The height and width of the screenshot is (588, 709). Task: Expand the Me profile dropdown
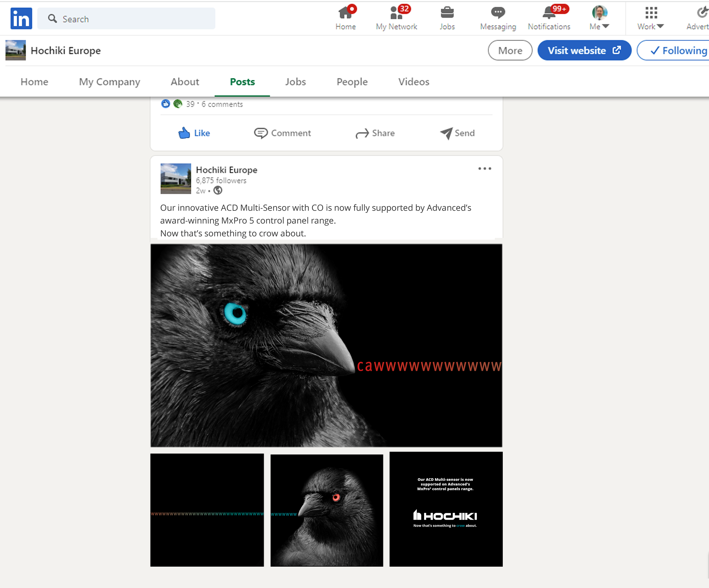coord(599,18)
